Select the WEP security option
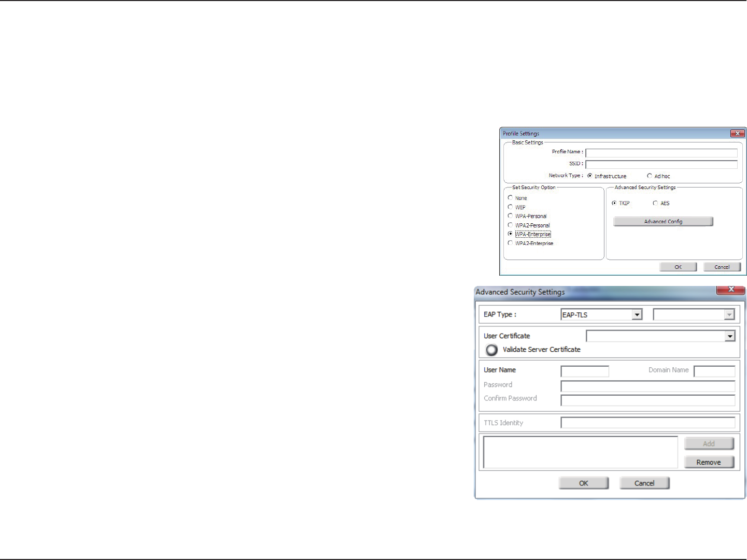Screen dimensions: 747x560 (510, 207)
